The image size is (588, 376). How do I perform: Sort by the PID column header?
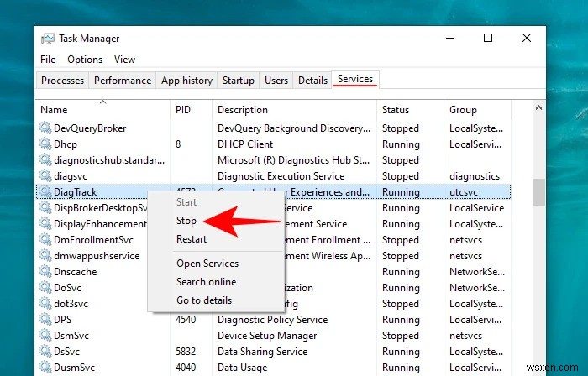click(x=192, y=110)
